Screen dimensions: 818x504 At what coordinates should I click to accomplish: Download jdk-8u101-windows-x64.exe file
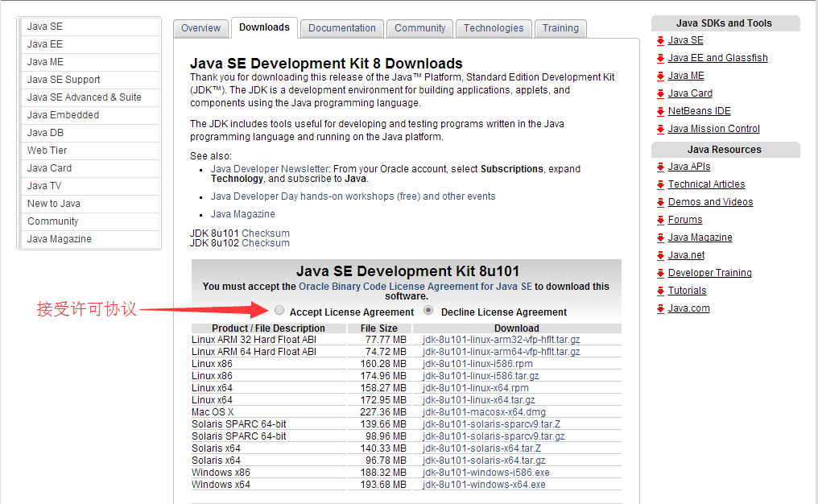[x=484, y=485]
